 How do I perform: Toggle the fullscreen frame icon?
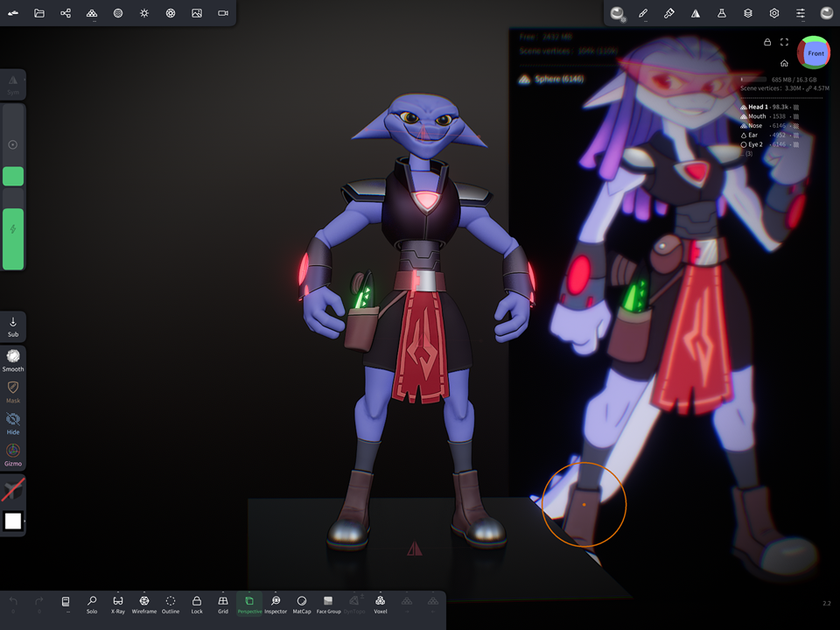point(784,42)
